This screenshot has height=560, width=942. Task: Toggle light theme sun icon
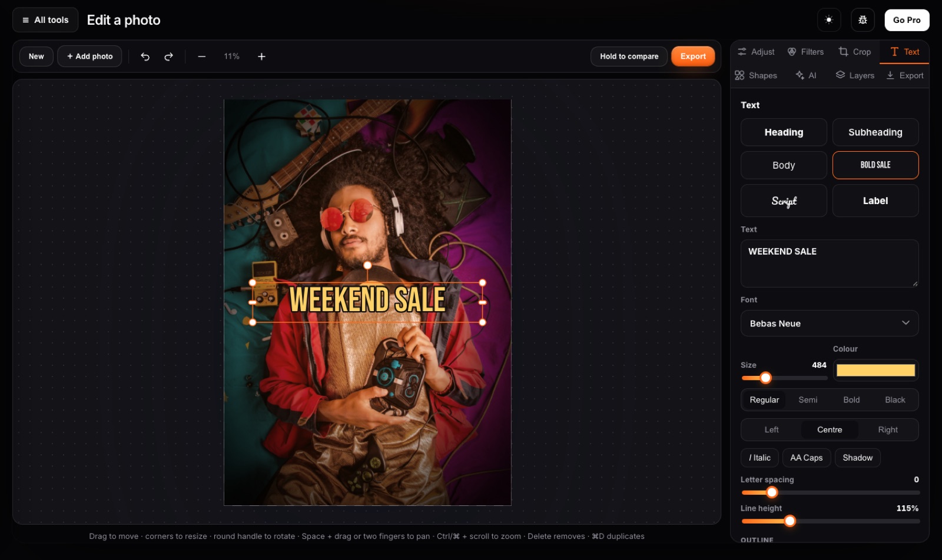[829, 20]
